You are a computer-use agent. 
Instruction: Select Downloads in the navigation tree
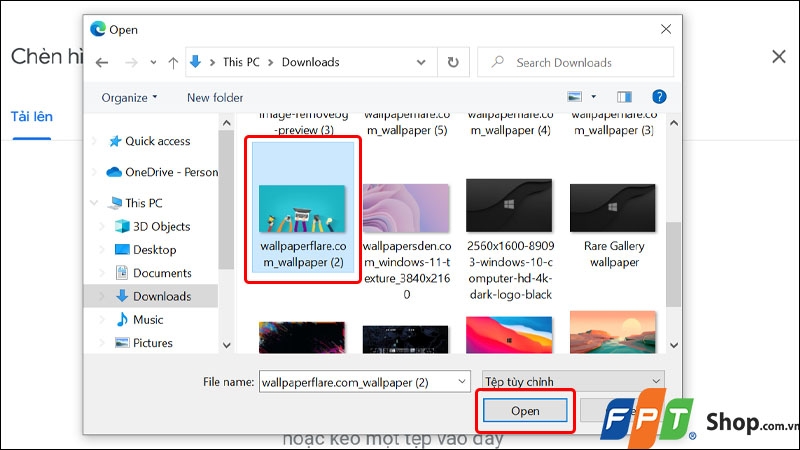pos(162,296)
